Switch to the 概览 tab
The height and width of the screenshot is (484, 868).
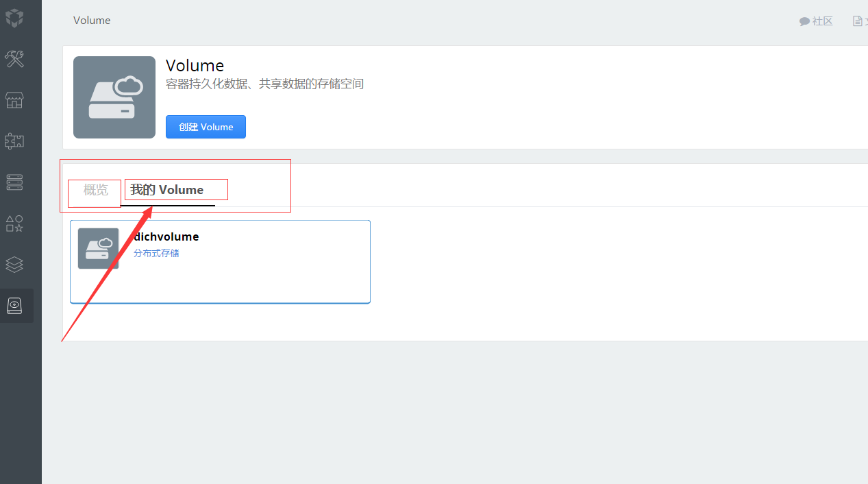96,190
